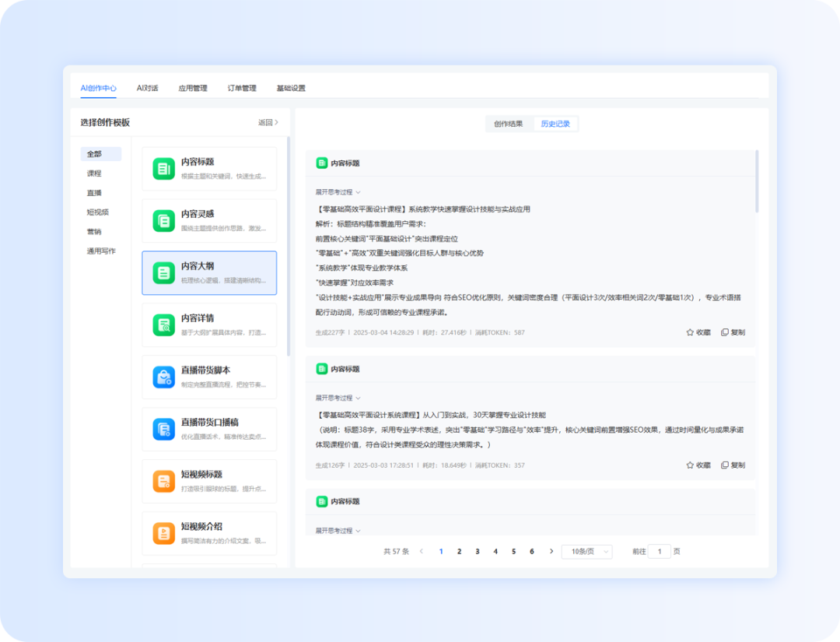840x642 pixels.
Task: Click the 返回 link
Action: [268, 122]
